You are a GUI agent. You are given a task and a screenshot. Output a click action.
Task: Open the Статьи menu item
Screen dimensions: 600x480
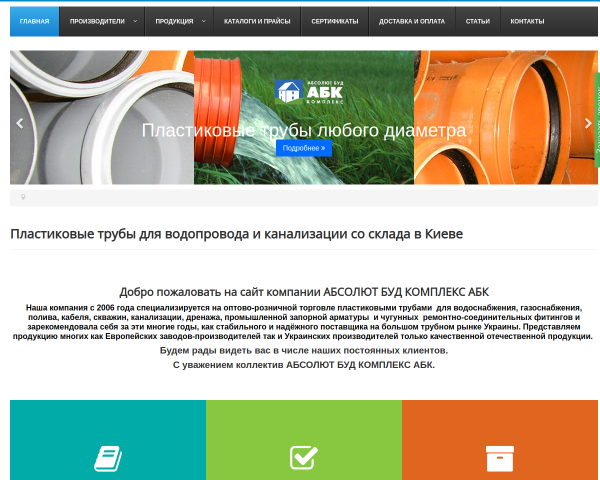point(478,21)
